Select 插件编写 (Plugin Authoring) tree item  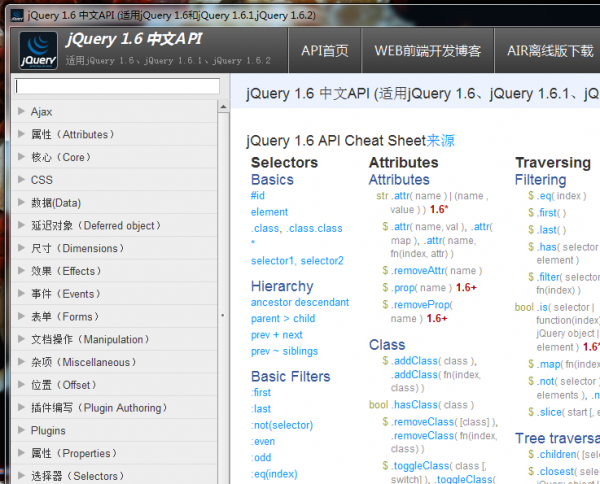pos(114,407)
